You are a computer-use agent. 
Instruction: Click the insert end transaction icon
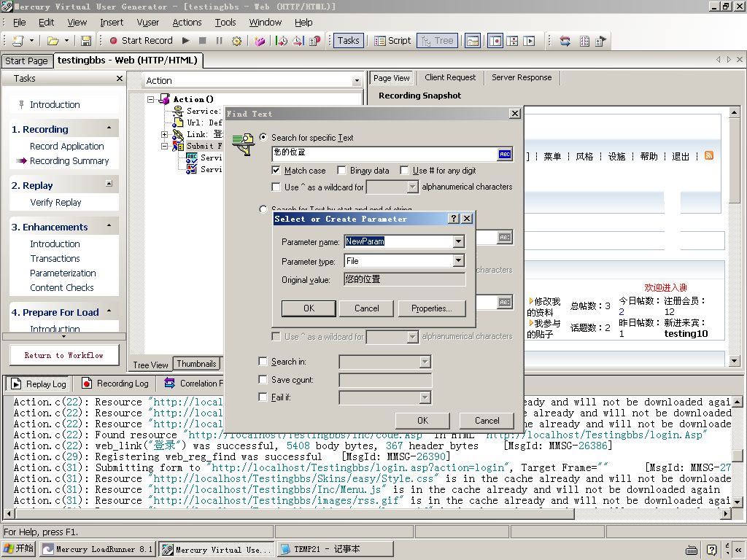click(x=298, y=41)
